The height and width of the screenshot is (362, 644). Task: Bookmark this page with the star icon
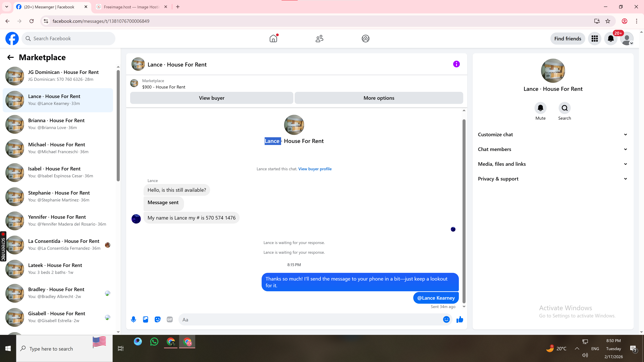[608, 21]
